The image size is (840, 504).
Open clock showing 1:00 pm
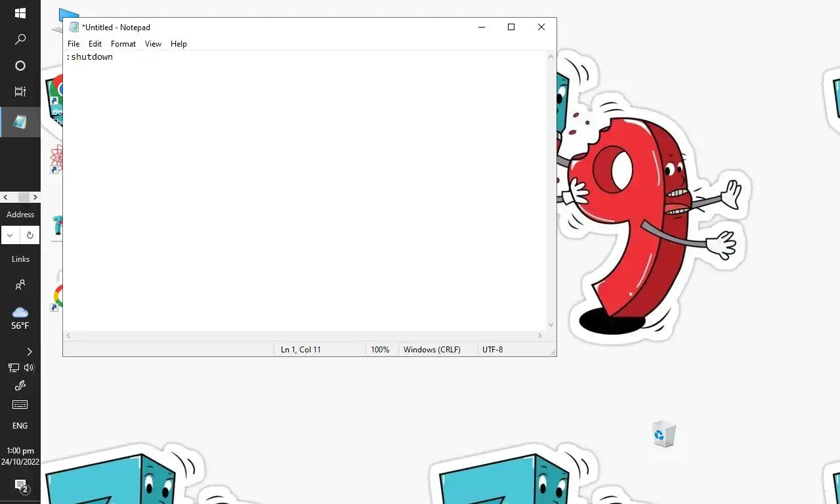[20, 456]
